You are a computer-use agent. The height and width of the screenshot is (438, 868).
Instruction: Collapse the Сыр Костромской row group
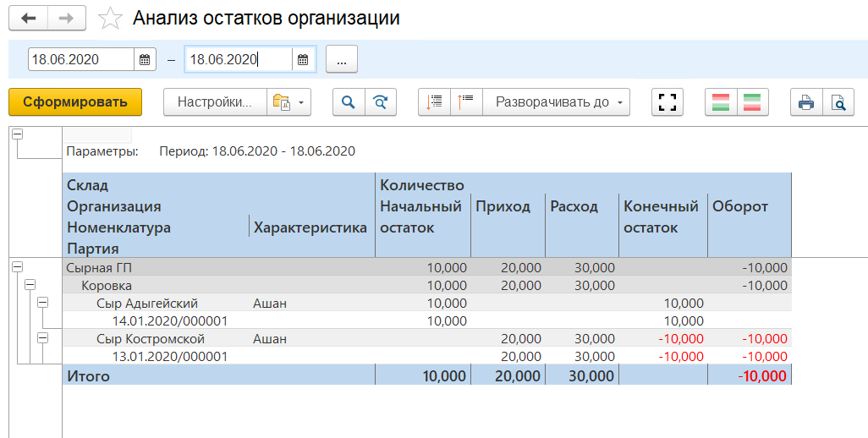coord(42,338)
